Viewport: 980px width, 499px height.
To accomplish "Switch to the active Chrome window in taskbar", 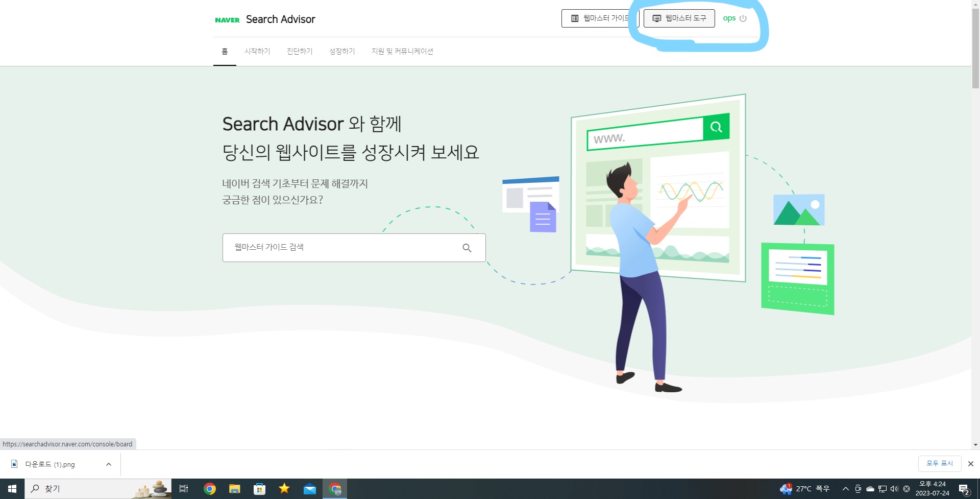I will coord(335,489).
